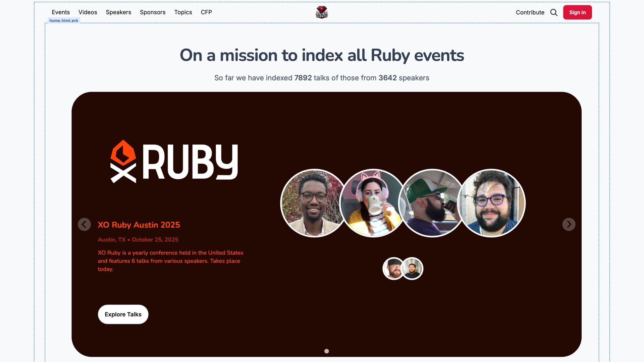Click the Contribute link
Image resolution: width=644 pixels, height=362 pixels.
[x=530, y=12]
